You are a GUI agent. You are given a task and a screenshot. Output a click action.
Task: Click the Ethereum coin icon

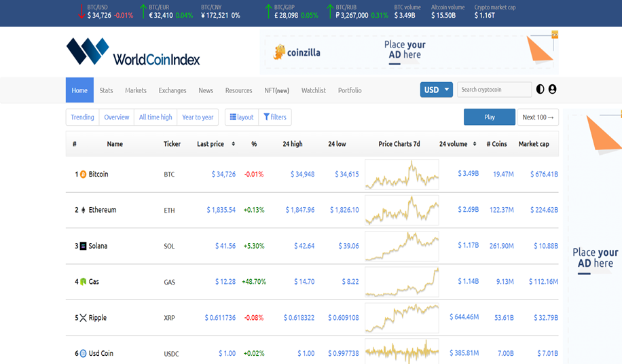click(x=83, y=210)
